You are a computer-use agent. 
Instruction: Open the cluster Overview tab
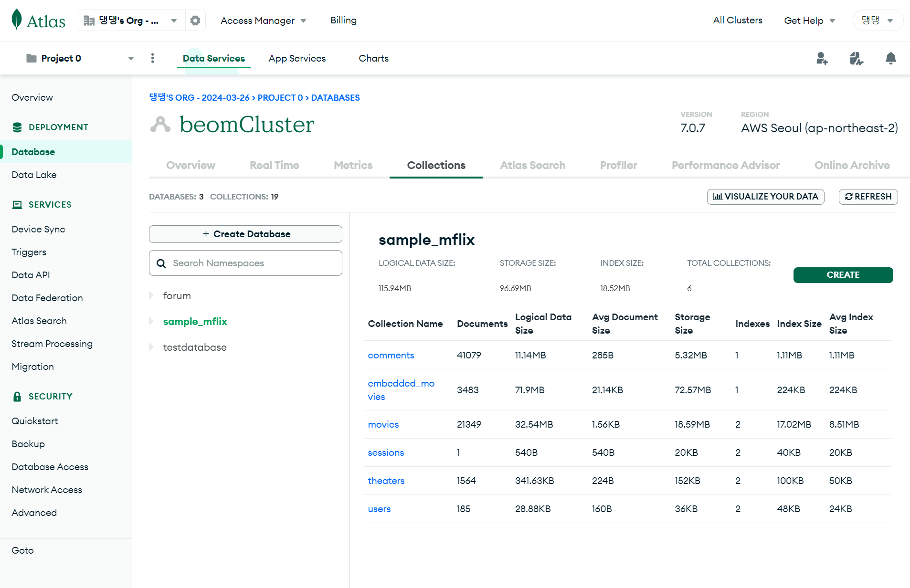click(190, 165)
